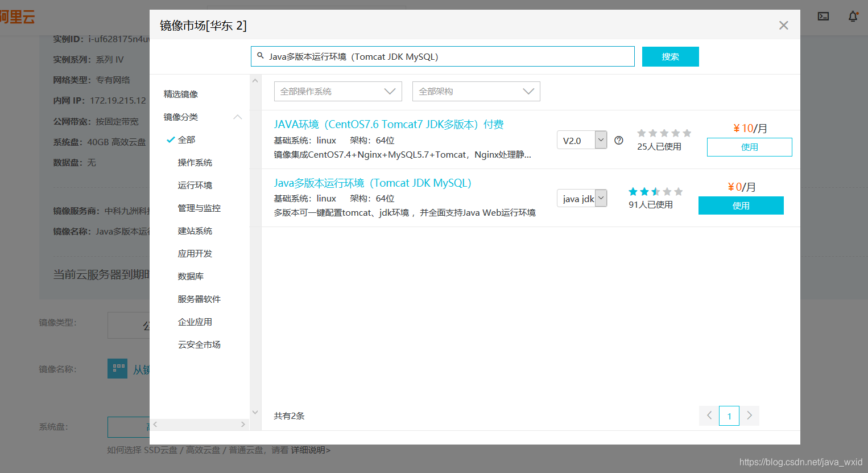Viewport: 868px width, 473px height.
Task: Click the sidebar scroll-down arrow
Action: click(x=255, y=412)
